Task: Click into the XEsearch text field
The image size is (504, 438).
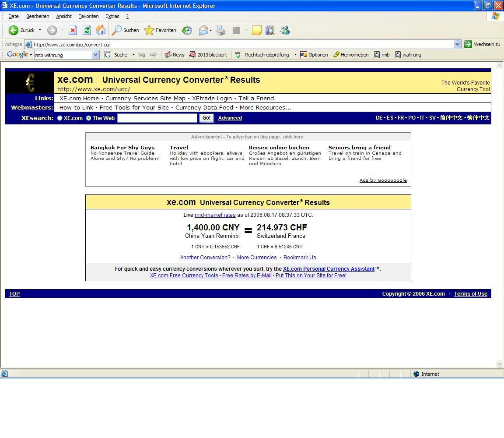Action: (x=157, y=118)
